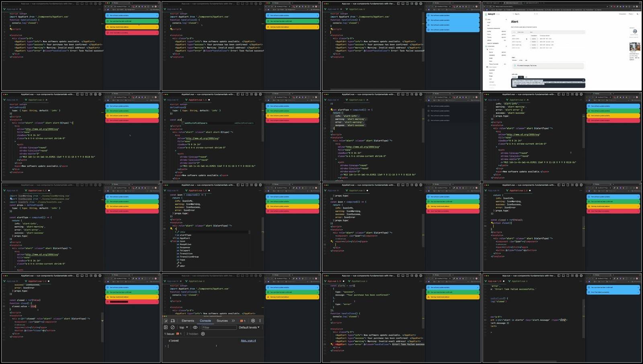Follow the App.vue:4 source link
Image resolution: width=643 pixels, height=364 pixels.
pos(248,341)
